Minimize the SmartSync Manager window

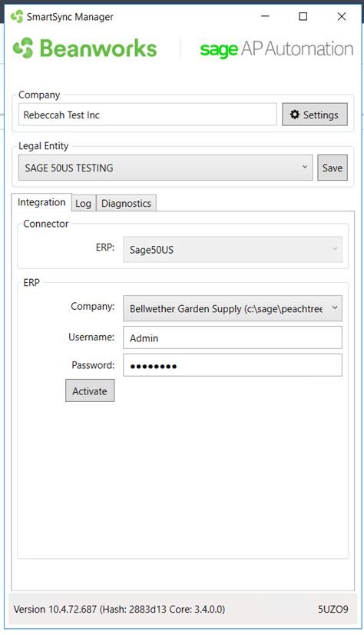tap(265, 16)
